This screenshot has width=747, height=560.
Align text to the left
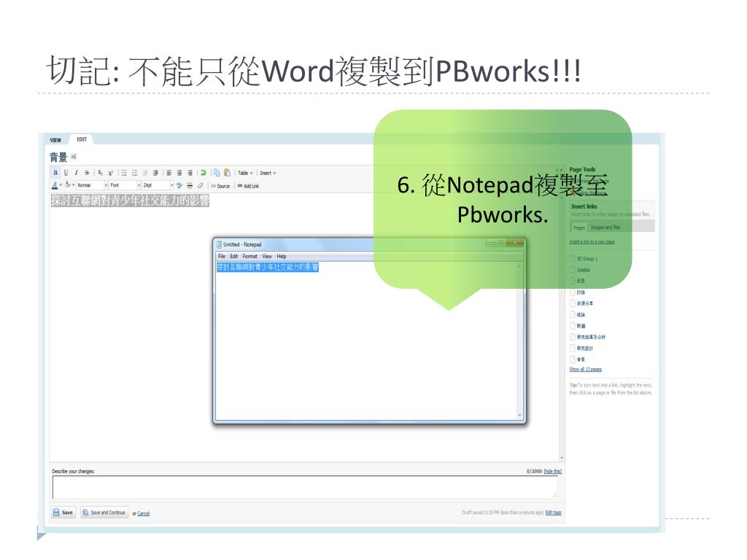169,173
